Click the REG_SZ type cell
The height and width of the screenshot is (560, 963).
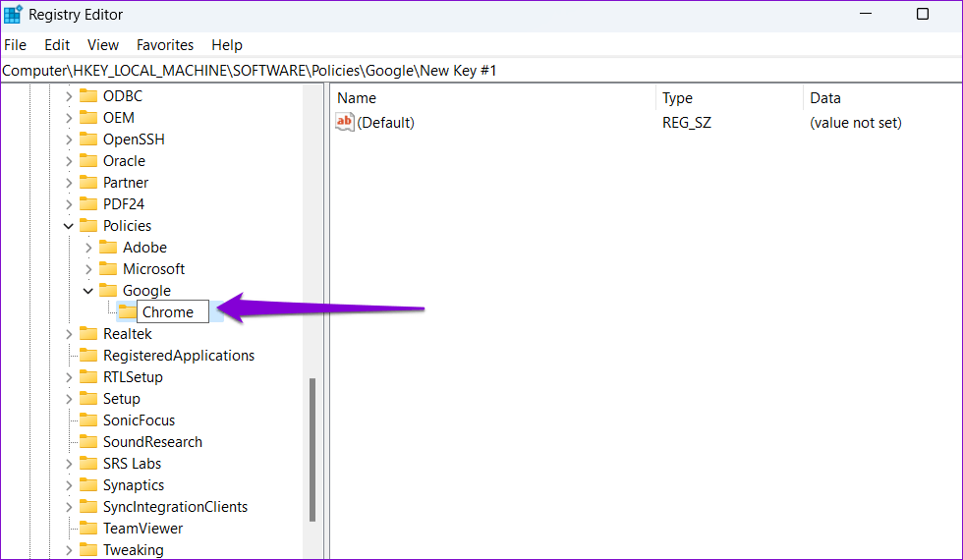click(x=687, y=122)
